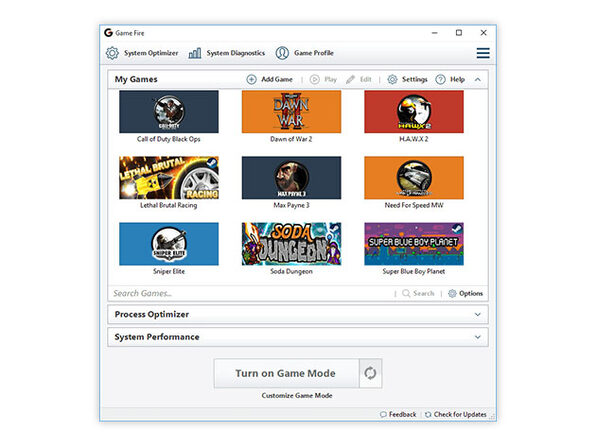
Task: Collapse the My Games panel
Action: coord(478,79)
